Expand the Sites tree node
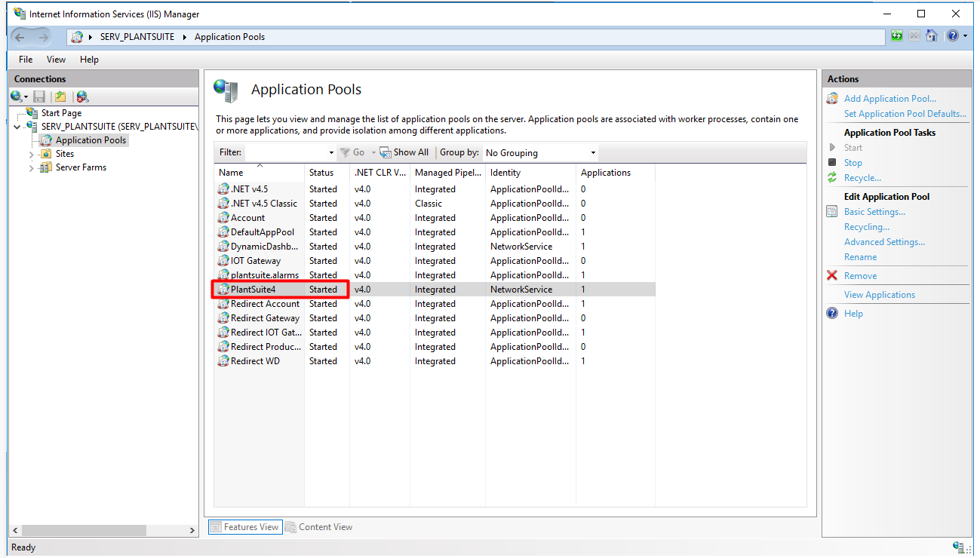 point(32,154)
